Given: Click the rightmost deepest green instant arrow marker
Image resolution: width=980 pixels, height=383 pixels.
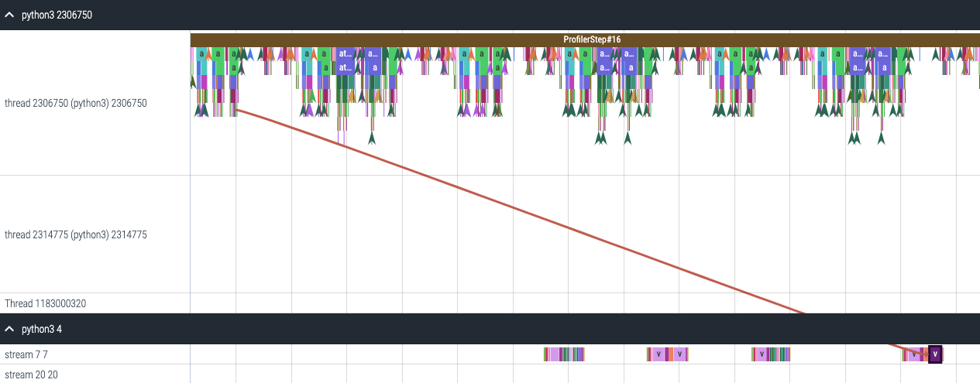Looking at the screenshot, I should click(x=880, y=138).
